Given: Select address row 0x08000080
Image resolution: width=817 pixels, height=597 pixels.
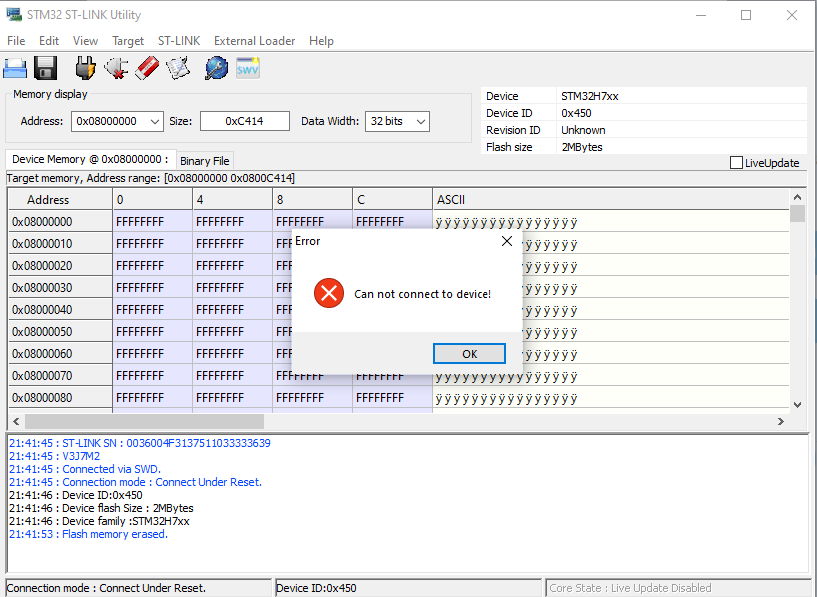Looking at the screenshot, I should [60, 397].
